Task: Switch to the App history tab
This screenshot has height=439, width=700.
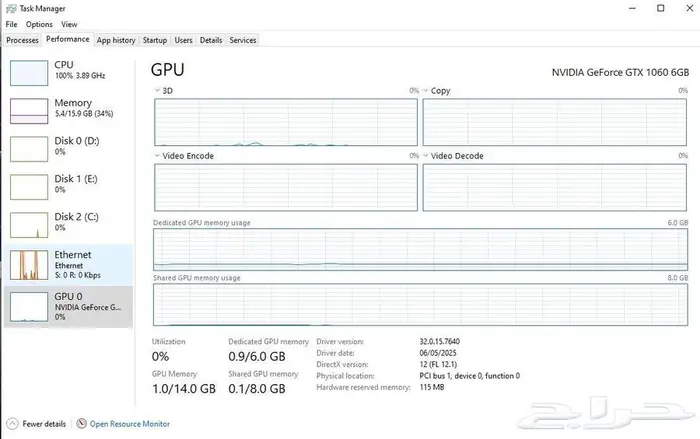Action: click(116, 40)
